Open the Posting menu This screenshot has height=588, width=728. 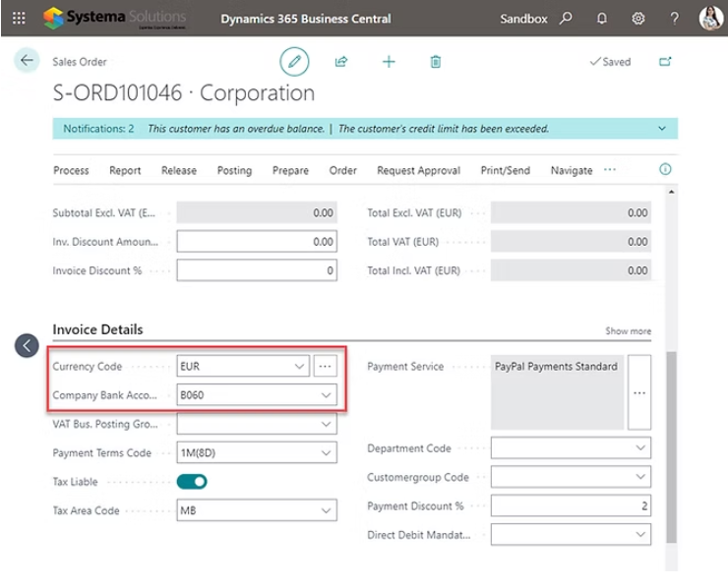[234, 170]
